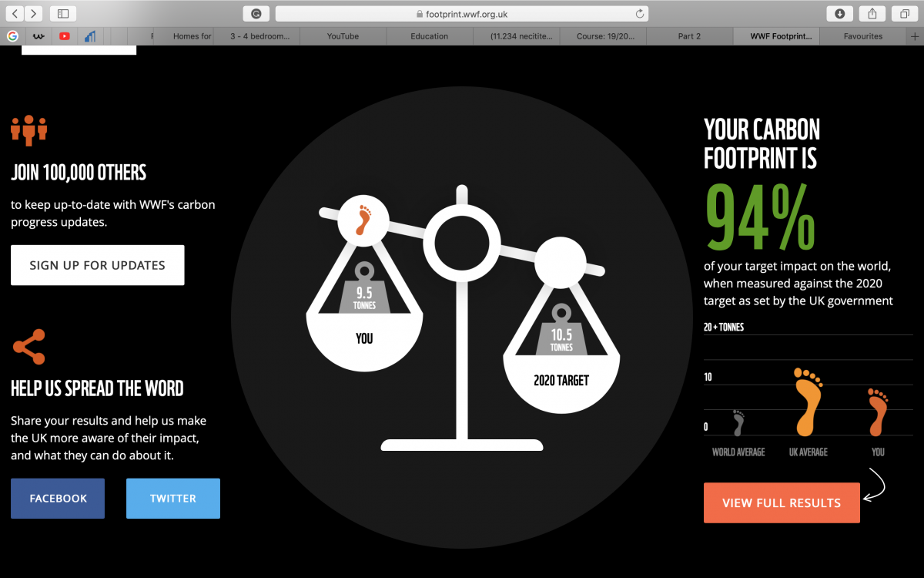The width and height of the screenshot is (924, 578).
Task: Click the footprint.wwf.org.uk address bar
Action: click(462, 14)
